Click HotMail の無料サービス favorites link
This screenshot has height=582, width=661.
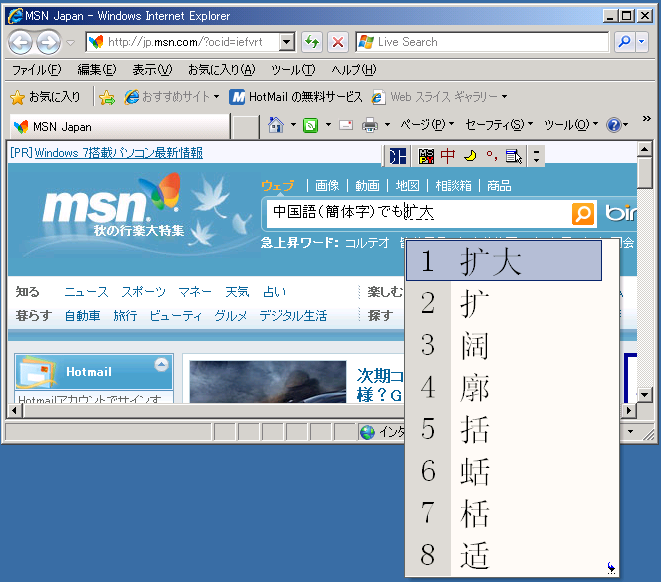(x=296, y=97)
